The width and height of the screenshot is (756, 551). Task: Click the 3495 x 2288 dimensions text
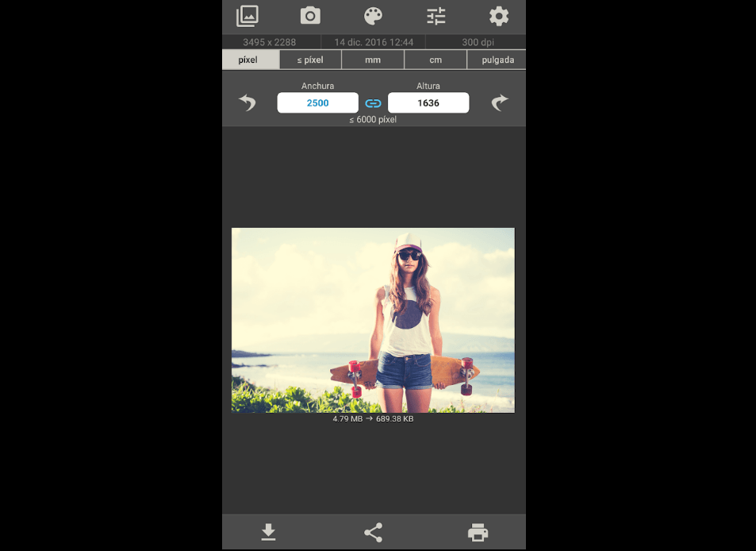coord(270,42)
